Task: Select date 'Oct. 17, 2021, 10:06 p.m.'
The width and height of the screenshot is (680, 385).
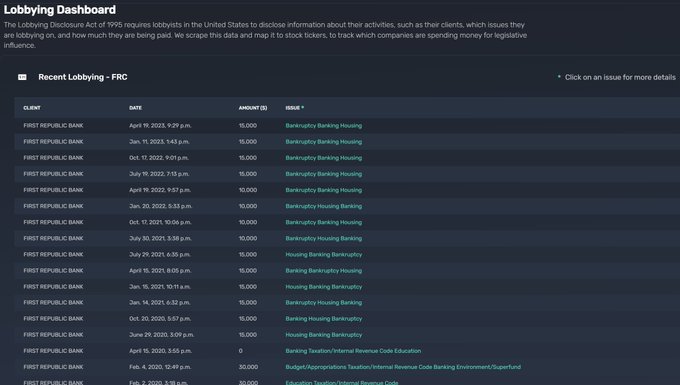Action: [x=160, y=222]
